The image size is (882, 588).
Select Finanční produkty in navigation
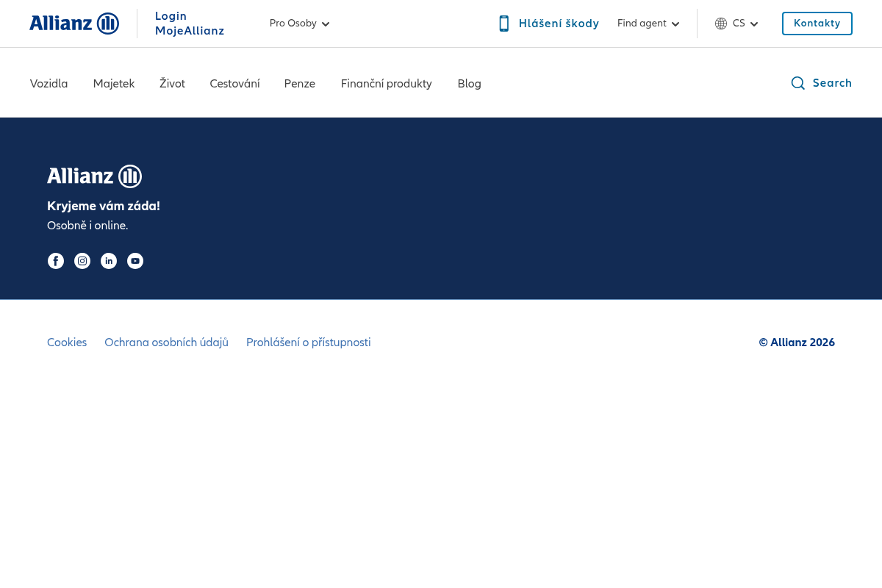click(x=387, y=84)
